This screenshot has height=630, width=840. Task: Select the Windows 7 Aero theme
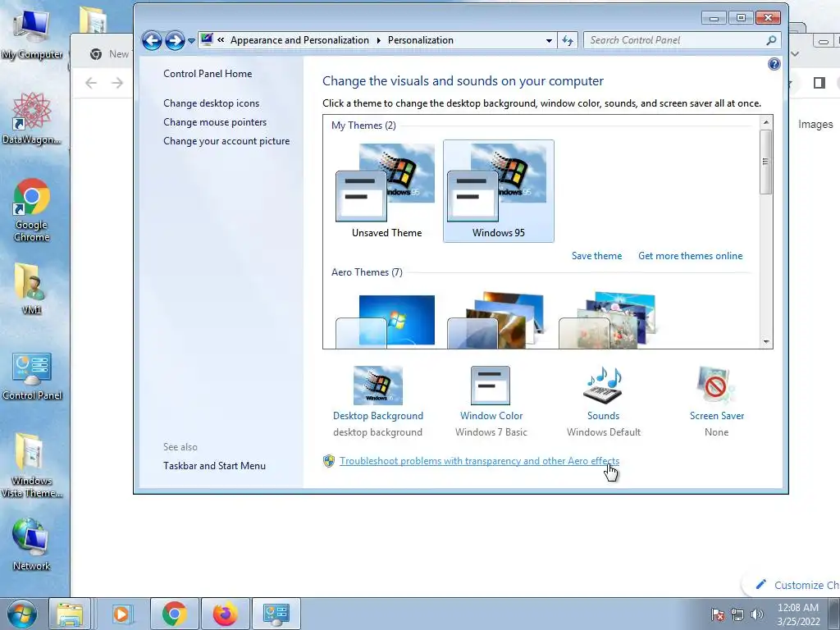pyautogui.click(x=386, y=321)
